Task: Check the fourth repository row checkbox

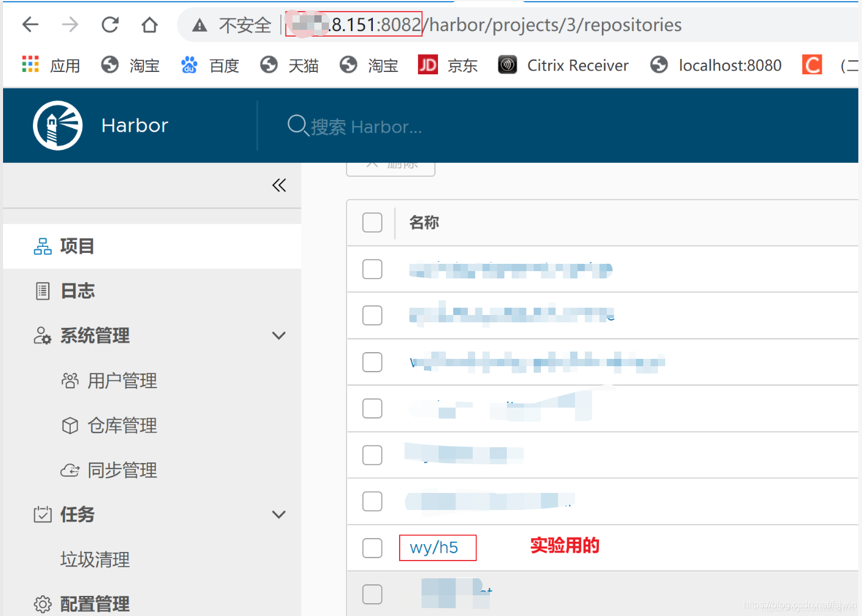Action: coord(372,408)
